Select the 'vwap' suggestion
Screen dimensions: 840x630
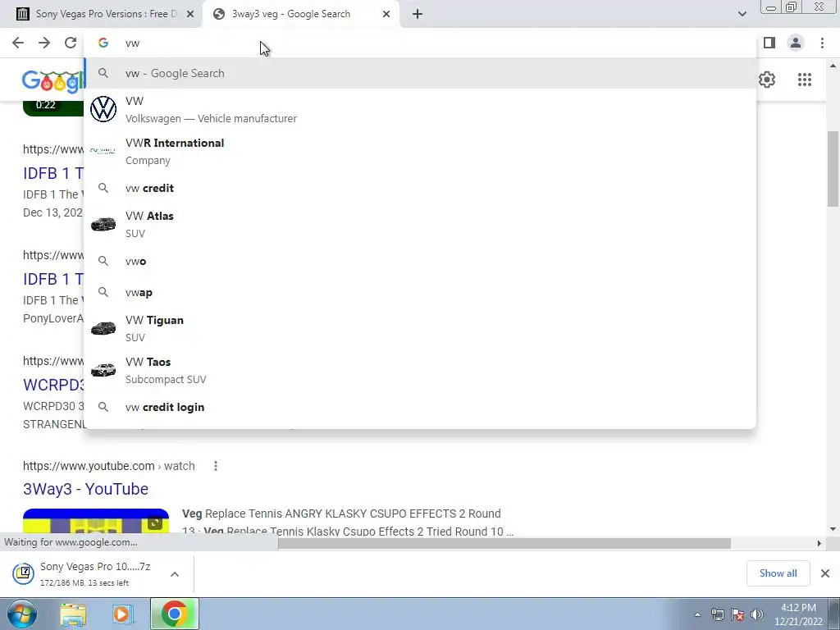coord(420,293)
